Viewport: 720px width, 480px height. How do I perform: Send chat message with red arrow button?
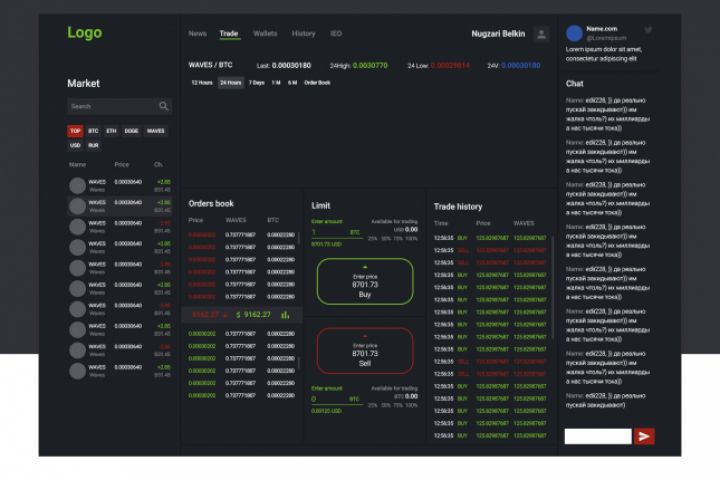coord(644,436)
